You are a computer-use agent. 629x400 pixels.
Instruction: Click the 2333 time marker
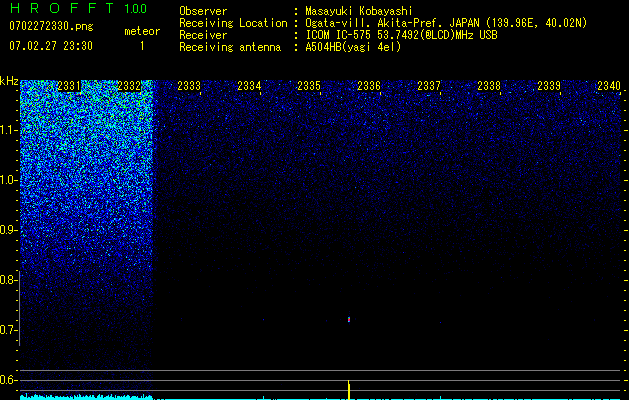189,86
